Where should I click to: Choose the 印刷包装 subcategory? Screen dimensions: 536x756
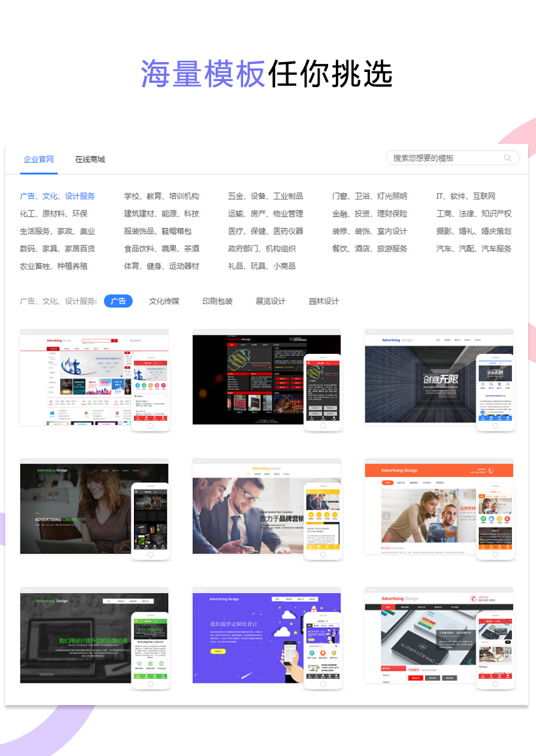[218, 301]
